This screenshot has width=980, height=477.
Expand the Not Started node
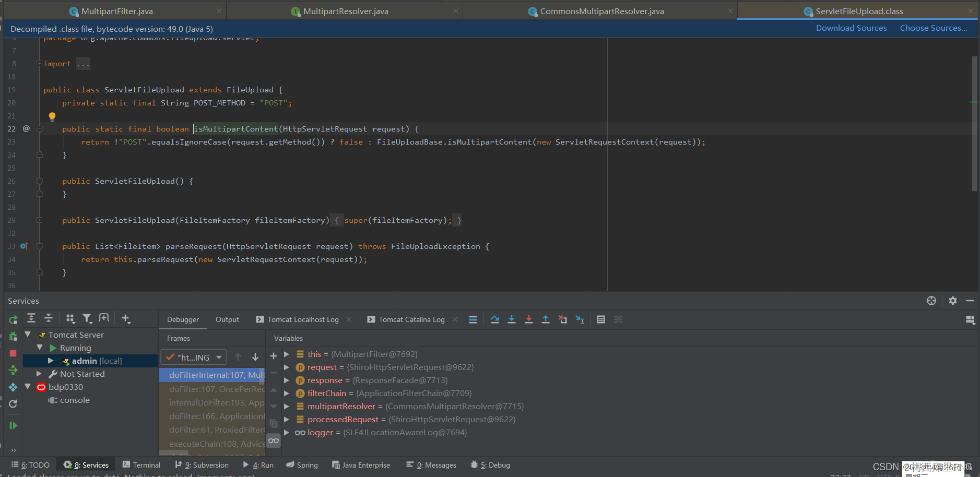tap(39, 374)
